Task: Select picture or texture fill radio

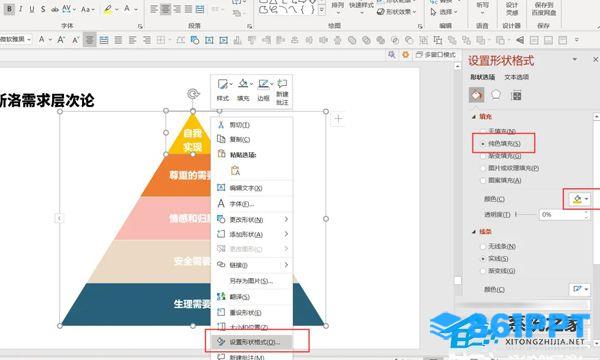Action: point(510,168)
